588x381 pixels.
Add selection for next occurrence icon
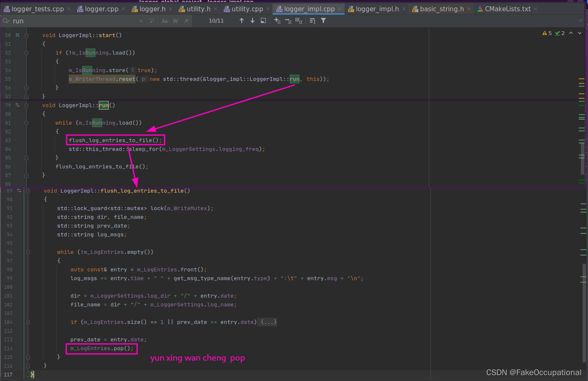tap(277, 20)
